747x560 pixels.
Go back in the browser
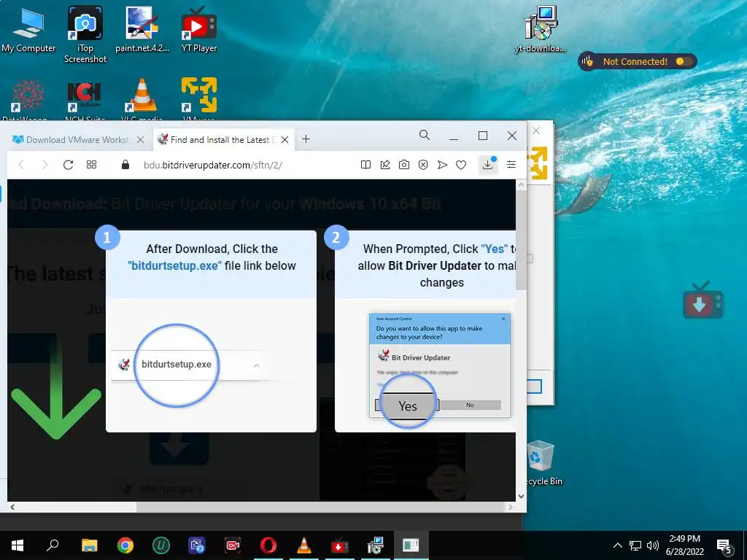coord(21,165)
